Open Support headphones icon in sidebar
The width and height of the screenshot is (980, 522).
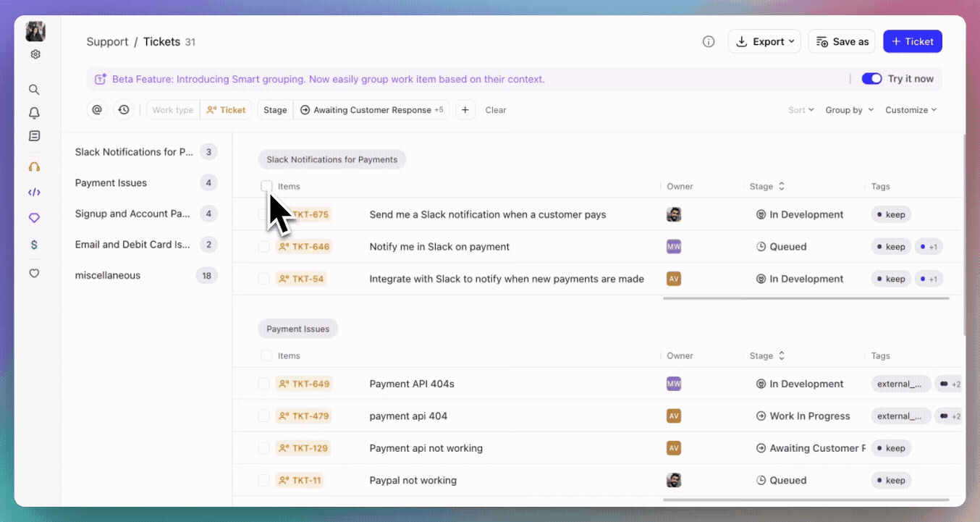34,167
